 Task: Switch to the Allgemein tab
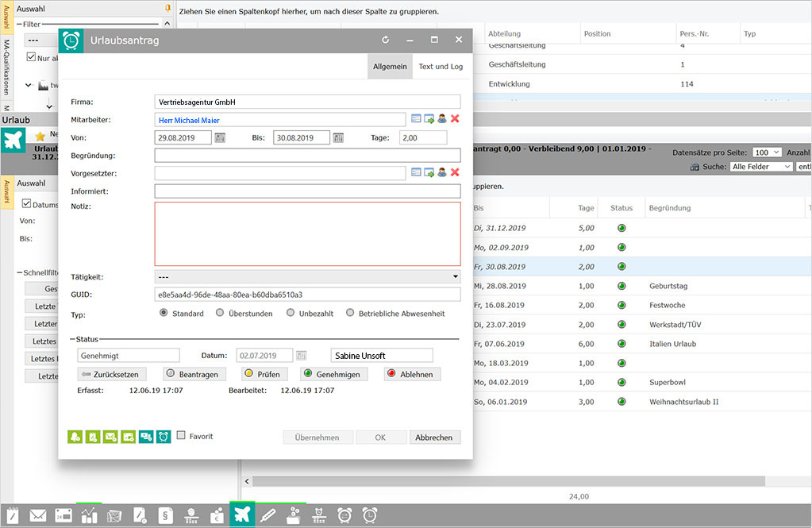click(390, 67)
